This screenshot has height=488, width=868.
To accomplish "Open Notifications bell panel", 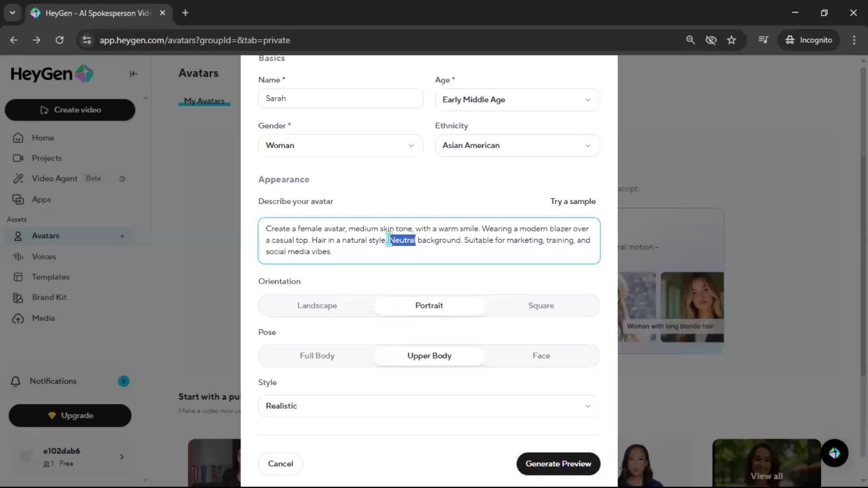I will coord(52,381).
